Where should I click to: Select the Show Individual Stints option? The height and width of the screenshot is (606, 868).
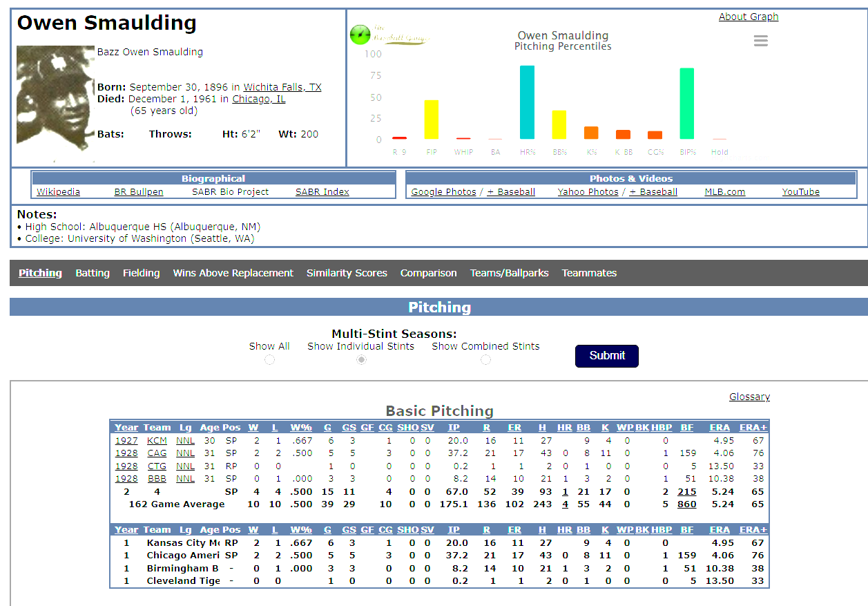tap(361, 360)
